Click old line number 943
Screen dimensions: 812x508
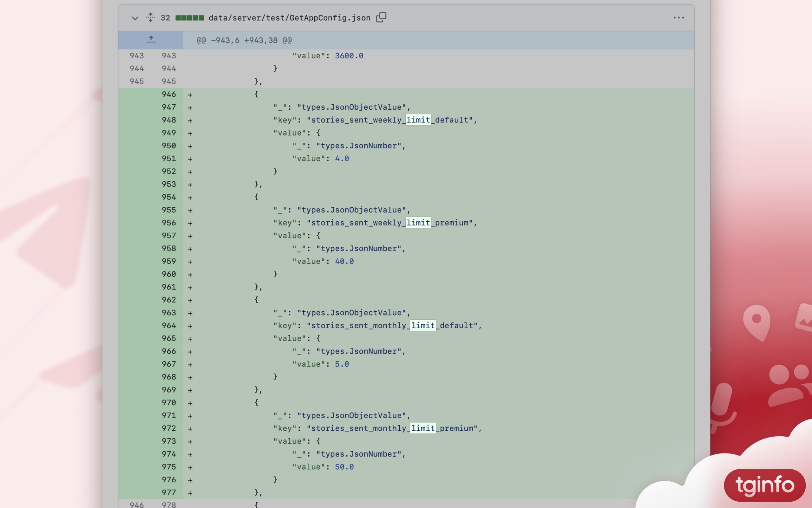click(x=136, y=56)
